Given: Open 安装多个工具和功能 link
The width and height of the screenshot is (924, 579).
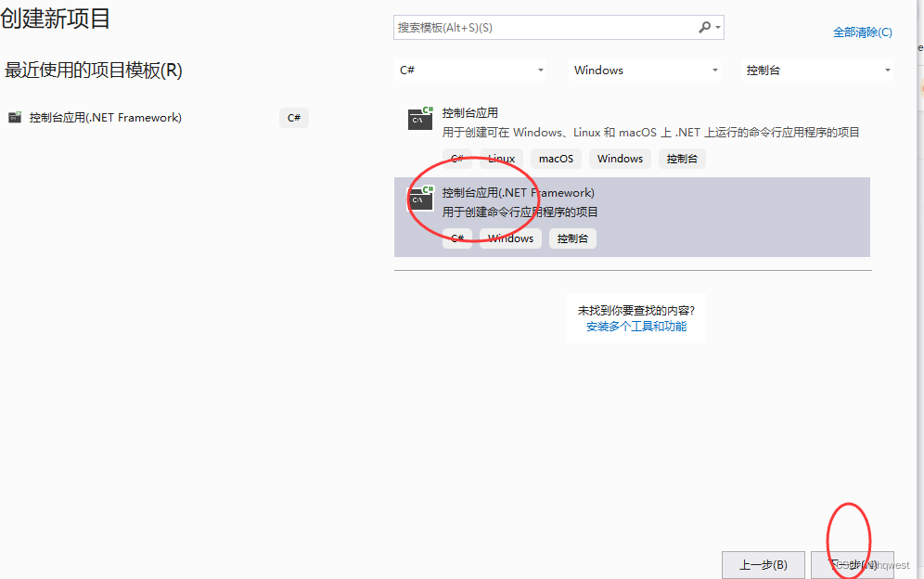Looking at the screenshot, I should click(x=635, y=327).
